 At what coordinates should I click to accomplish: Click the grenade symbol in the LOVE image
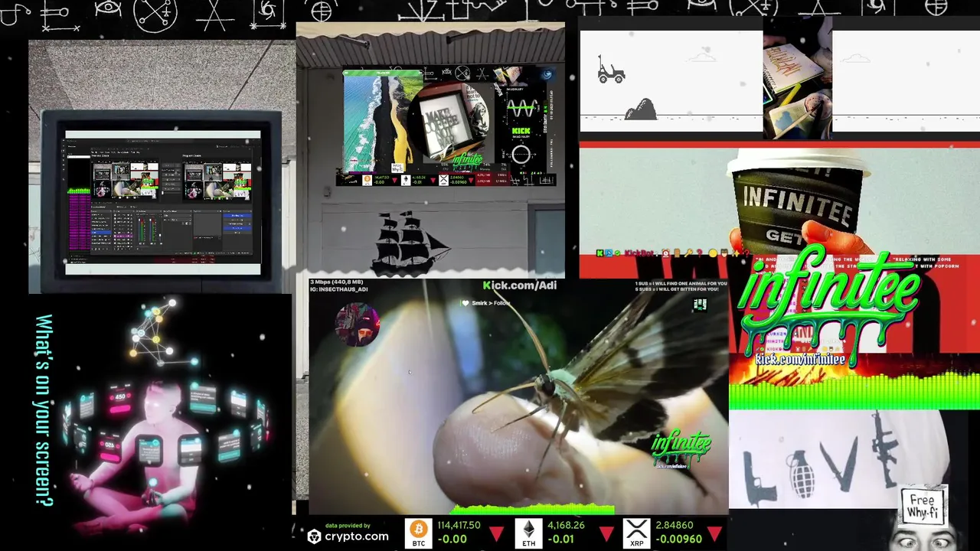[x=802, y=473]
